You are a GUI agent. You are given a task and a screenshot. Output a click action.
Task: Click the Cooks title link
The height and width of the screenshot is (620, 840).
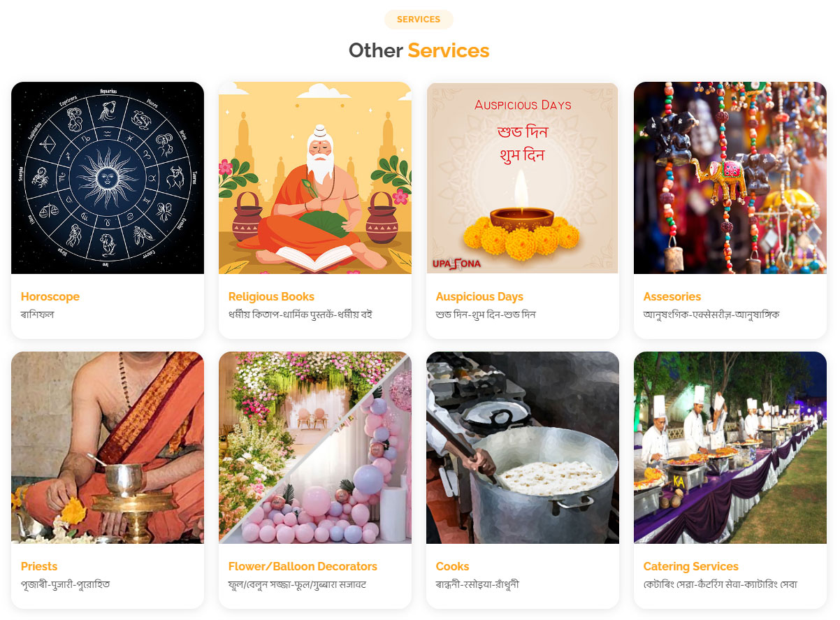452,566
